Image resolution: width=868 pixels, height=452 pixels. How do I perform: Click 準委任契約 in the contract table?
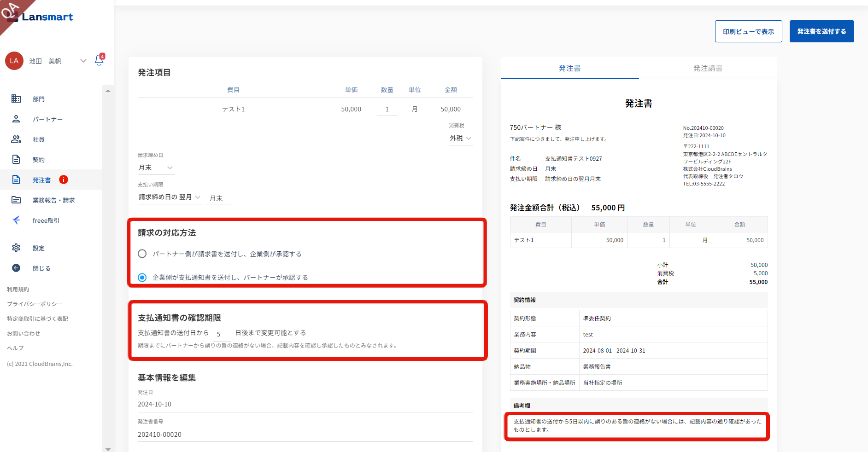click(597, 319)
